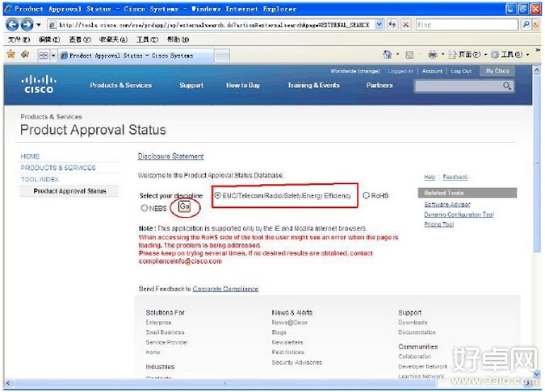Expand the address bar history dropdown
The height and width of the screenshot is (392, 545).
point(379,25)
